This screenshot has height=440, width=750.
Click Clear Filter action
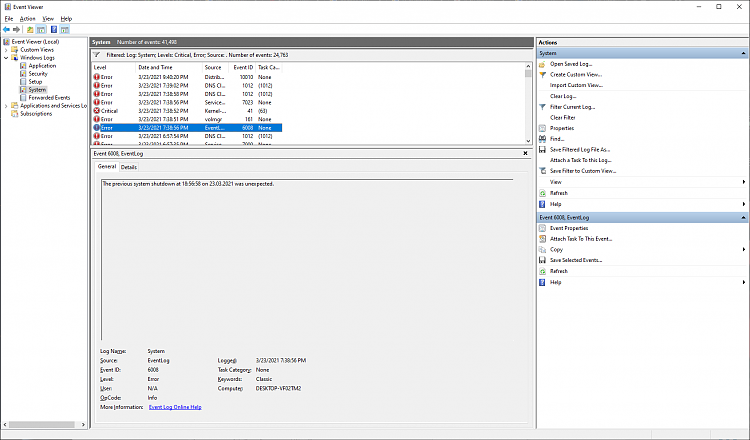point(562,118)
